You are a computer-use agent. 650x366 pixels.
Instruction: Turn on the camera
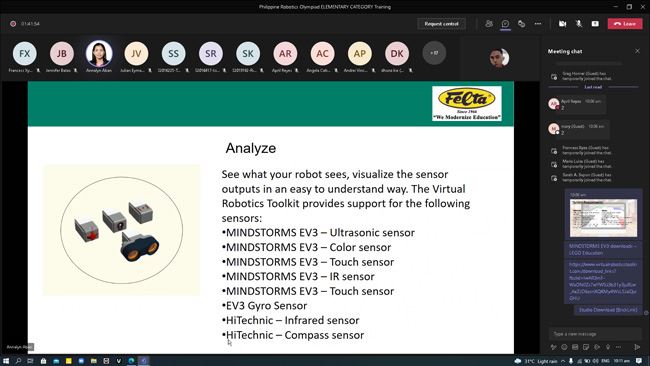[562, 24]
